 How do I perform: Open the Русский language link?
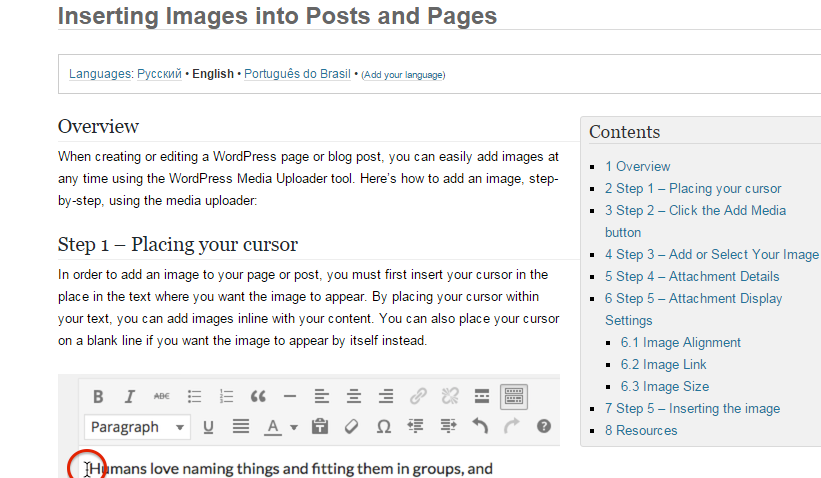(x=158, y=74)
